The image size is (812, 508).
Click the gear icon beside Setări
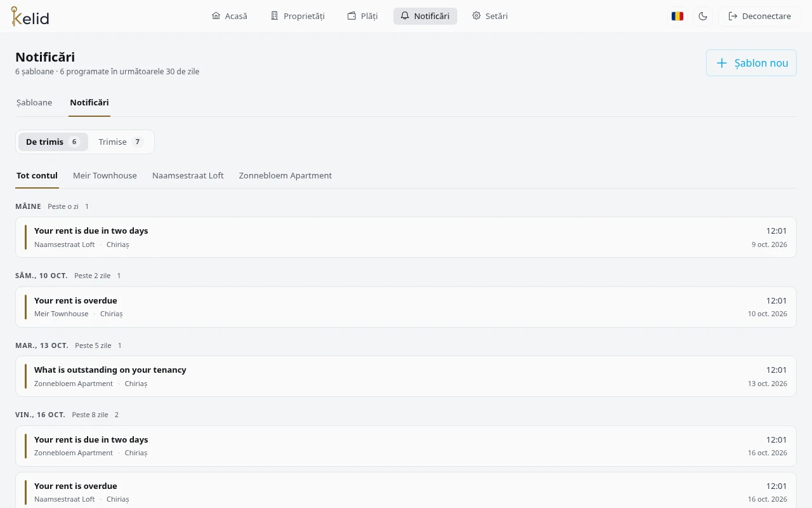(476, 16)
